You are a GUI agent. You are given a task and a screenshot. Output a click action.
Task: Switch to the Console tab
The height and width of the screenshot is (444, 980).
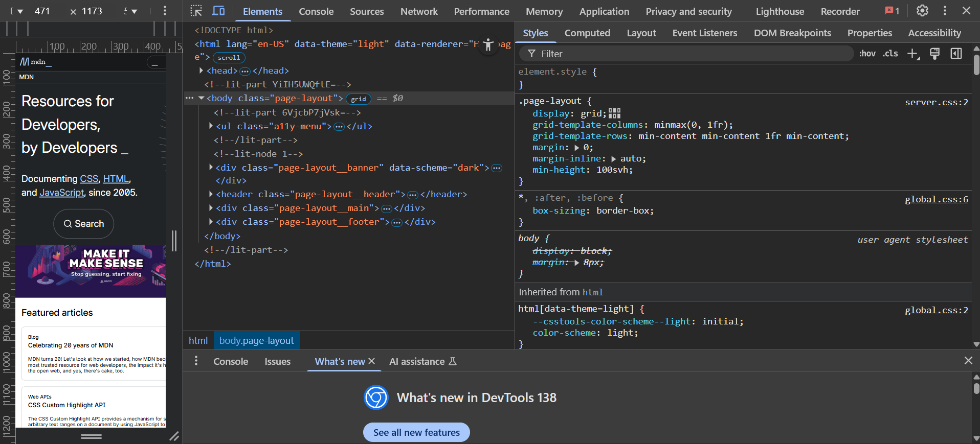coord(316,11)
